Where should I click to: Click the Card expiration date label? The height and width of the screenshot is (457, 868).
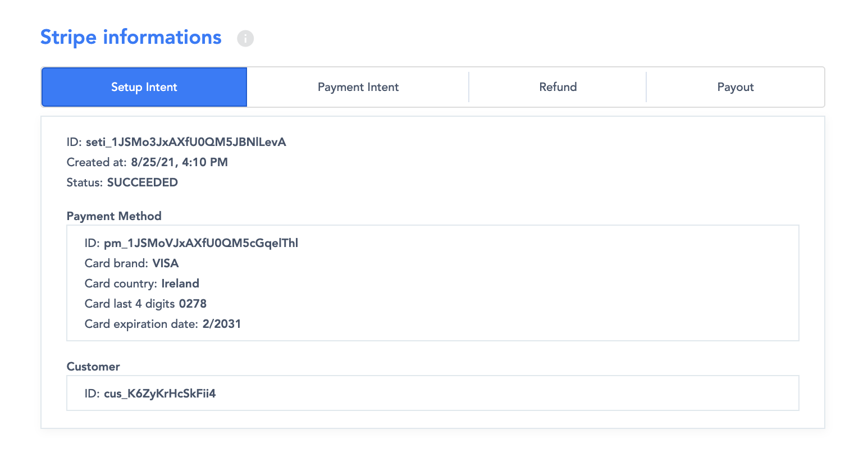141,324
